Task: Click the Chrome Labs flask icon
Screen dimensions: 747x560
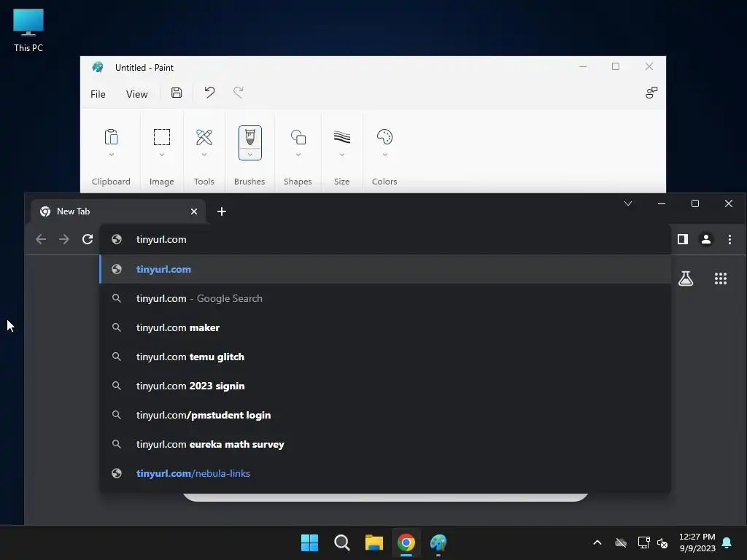Action: click(686, 279)
